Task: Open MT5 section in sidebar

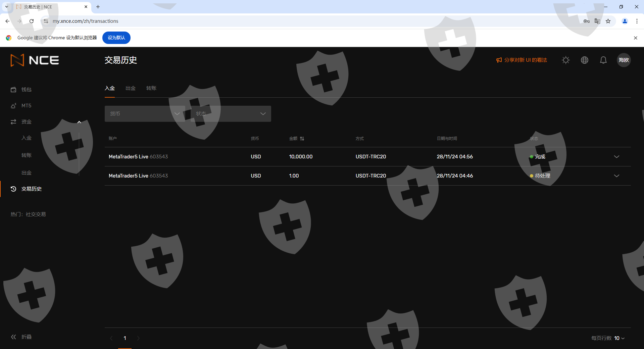Action: click(x=26, y=106)
